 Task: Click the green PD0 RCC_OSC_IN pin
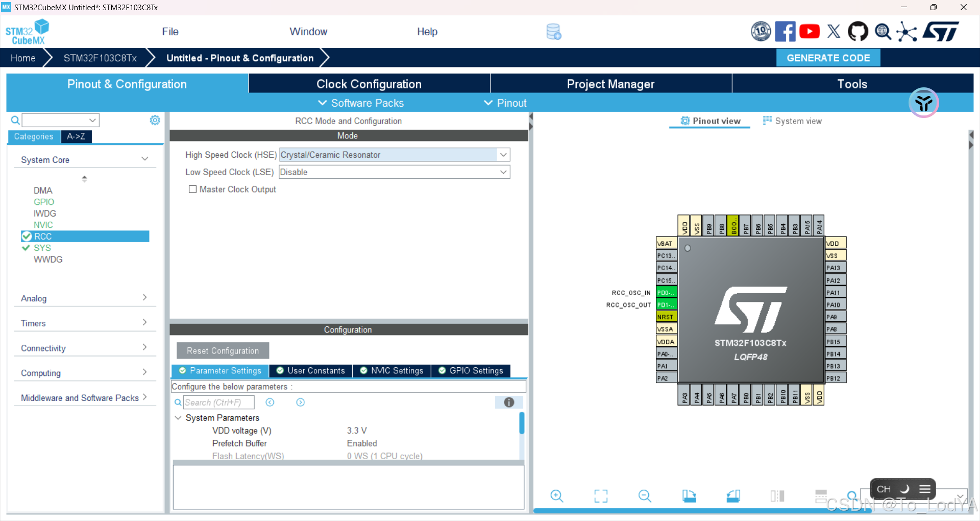(x=666, y=292)
